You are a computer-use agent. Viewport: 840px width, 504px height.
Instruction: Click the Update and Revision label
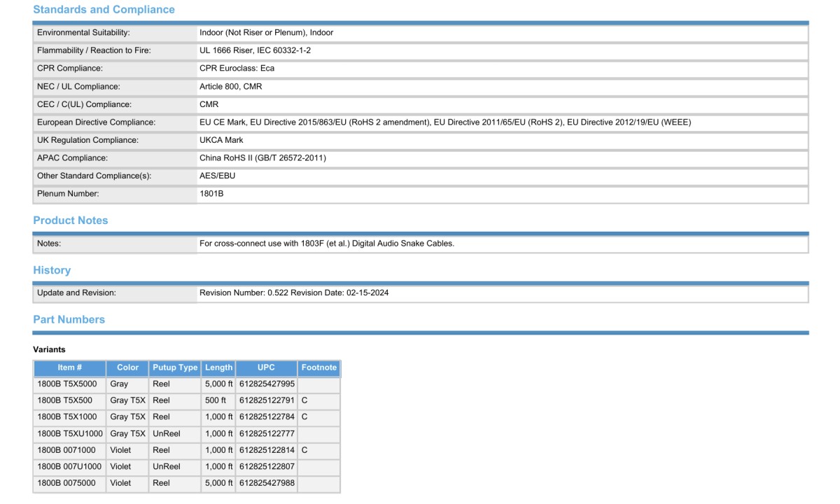(x=76, y=293)
